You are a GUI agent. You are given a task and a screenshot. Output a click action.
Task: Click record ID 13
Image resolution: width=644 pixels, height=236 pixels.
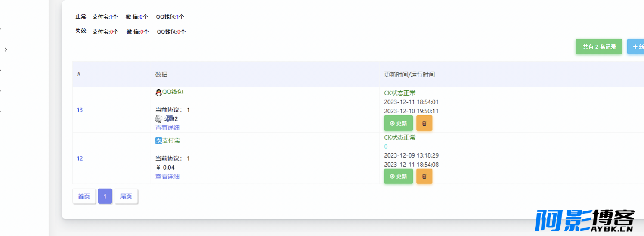point(80,110)
